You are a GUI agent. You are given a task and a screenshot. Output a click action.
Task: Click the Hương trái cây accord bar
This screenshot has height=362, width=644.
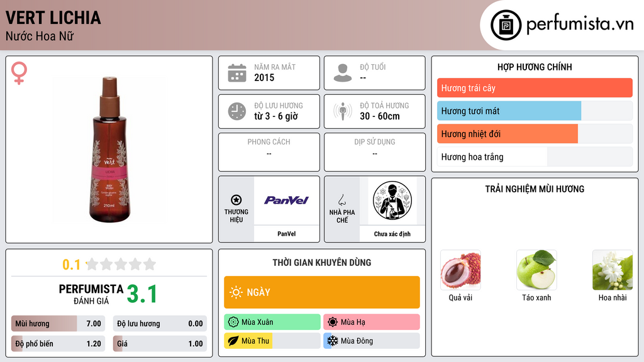click(x=535, y=88)
